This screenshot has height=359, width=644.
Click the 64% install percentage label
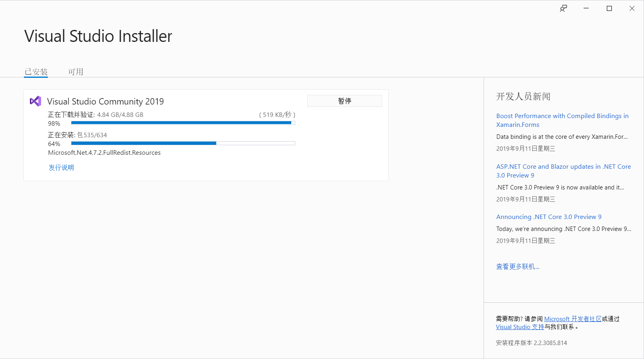click(54, 144)
